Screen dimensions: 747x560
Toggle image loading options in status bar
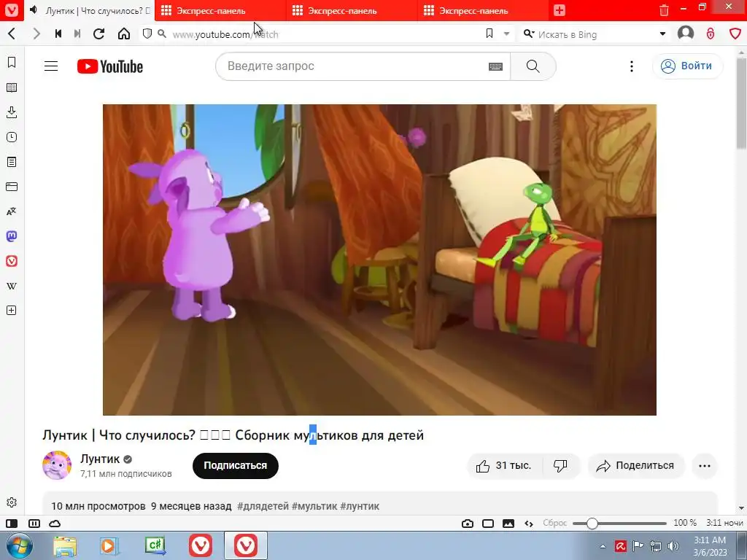point(508,524)
